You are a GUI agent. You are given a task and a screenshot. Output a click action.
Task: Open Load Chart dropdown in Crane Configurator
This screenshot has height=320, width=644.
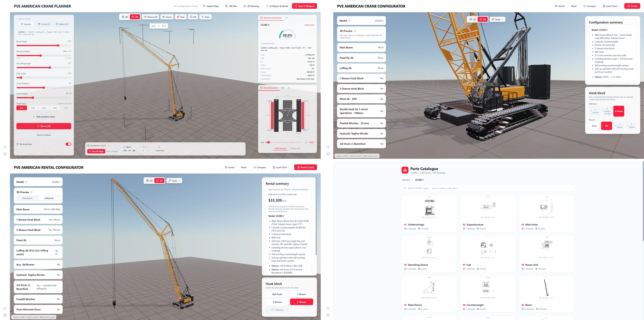[611, 6]
